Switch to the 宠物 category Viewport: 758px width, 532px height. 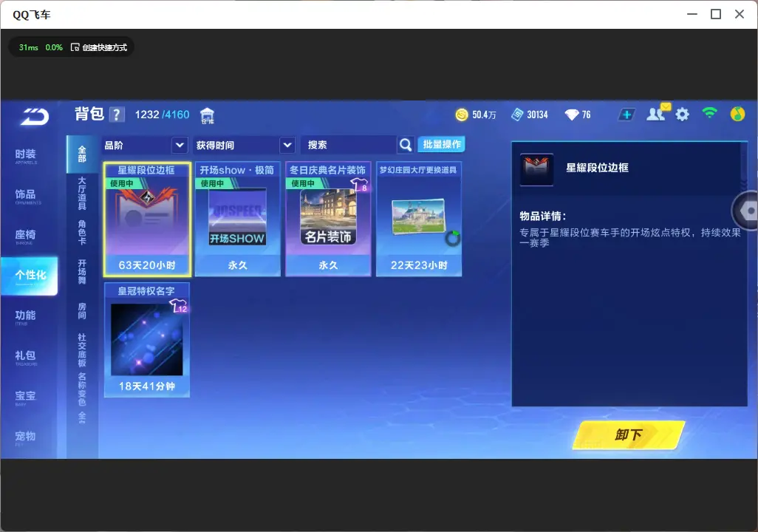coord(26,437)
